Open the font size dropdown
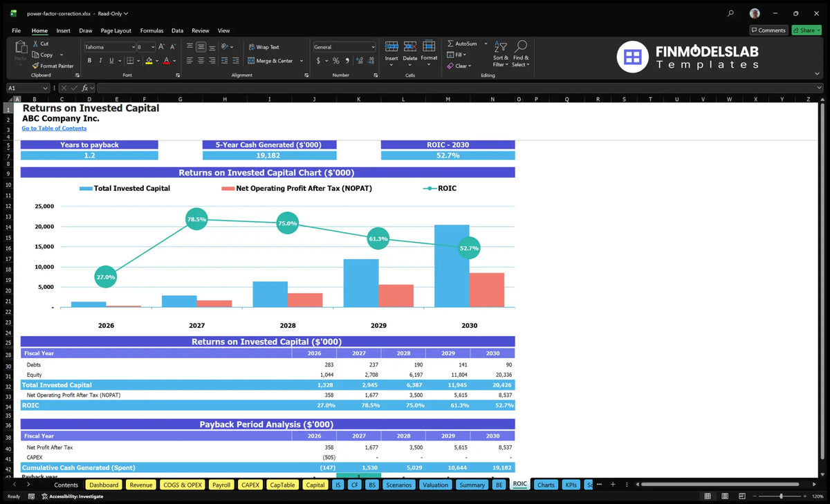Image resolution: width=830 pixels, height=504 pixels. (153, 47)
